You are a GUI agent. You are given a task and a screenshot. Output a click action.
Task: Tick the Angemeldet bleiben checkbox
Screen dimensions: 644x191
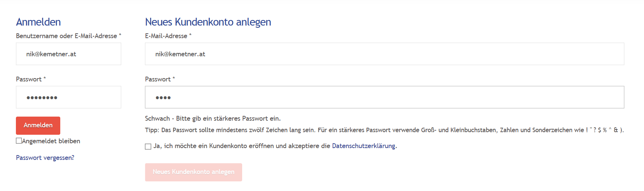point(19,141)
